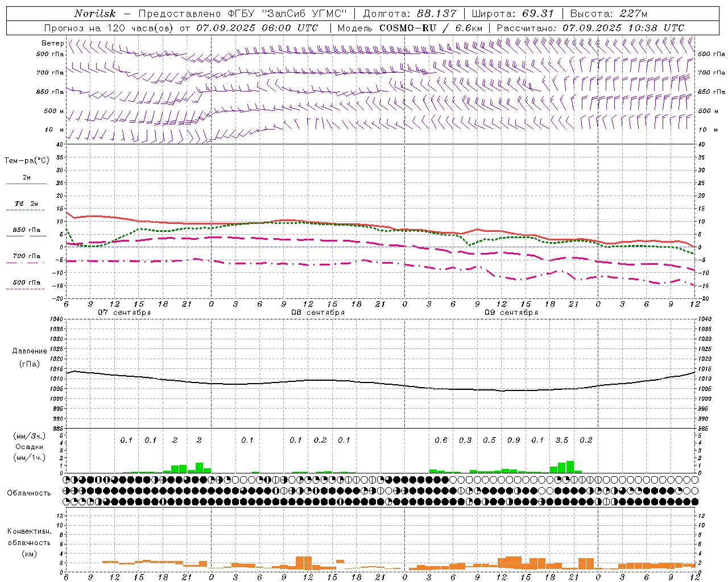Click the "500 м" wind level label on the left
Image resolution: width=728 pixels, height=582 pixels.
54,111
